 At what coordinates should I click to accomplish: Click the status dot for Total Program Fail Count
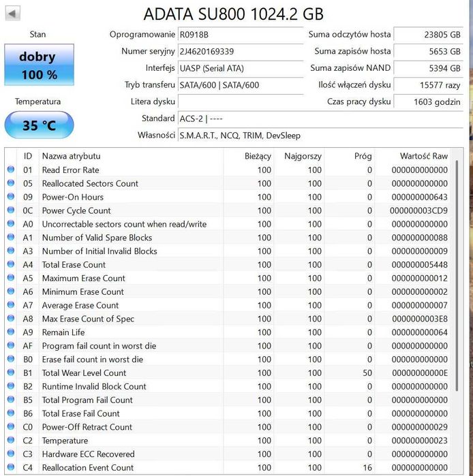(11, 399)
